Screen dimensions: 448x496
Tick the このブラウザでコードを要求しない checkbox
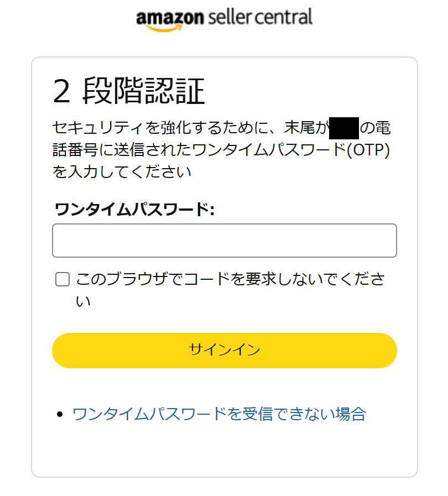coord(62,279)
